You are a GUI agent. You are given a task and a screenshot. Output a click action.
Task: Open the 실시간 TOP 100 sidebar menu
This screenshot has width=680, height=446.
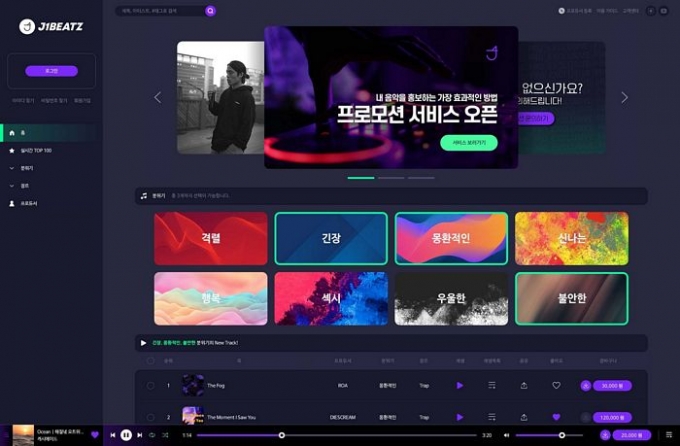tap(35, 150)
